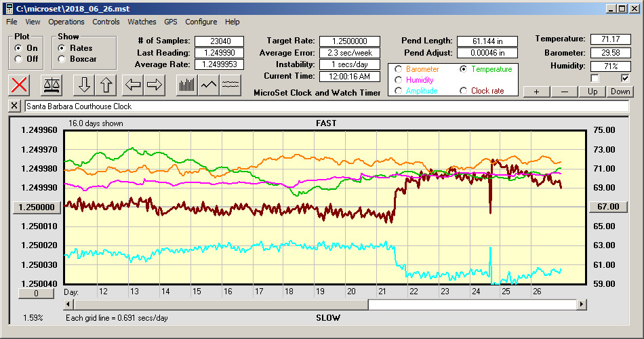
Task: Click the wavy lines smoothing icon
Action: pos(230,85)
